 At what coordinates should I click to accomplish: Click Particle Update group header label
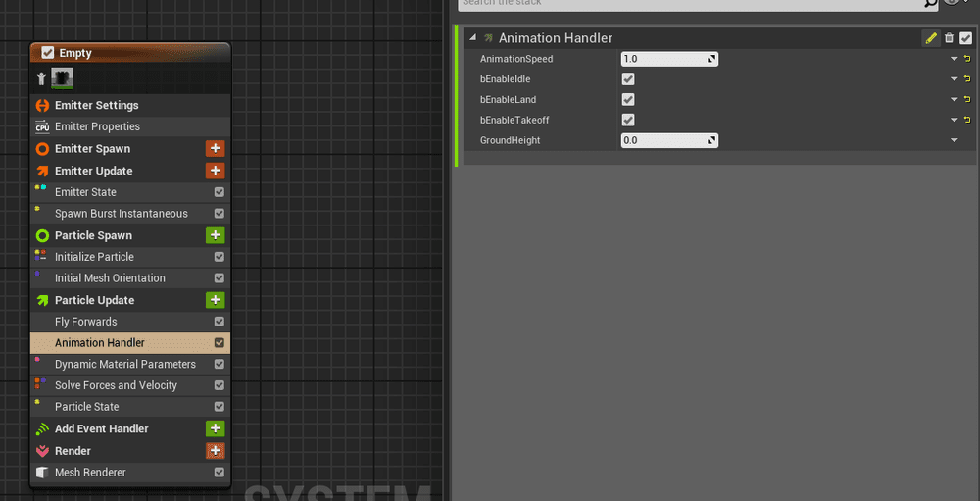coord(94,300)
